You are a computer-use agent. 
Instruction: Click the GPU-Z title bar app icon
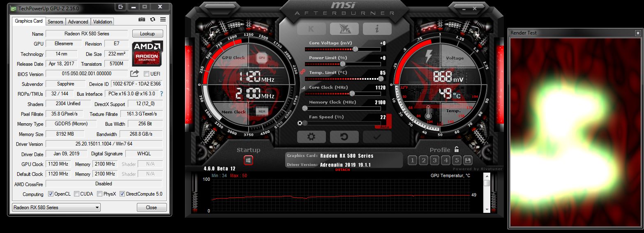(x=12, y=8)
